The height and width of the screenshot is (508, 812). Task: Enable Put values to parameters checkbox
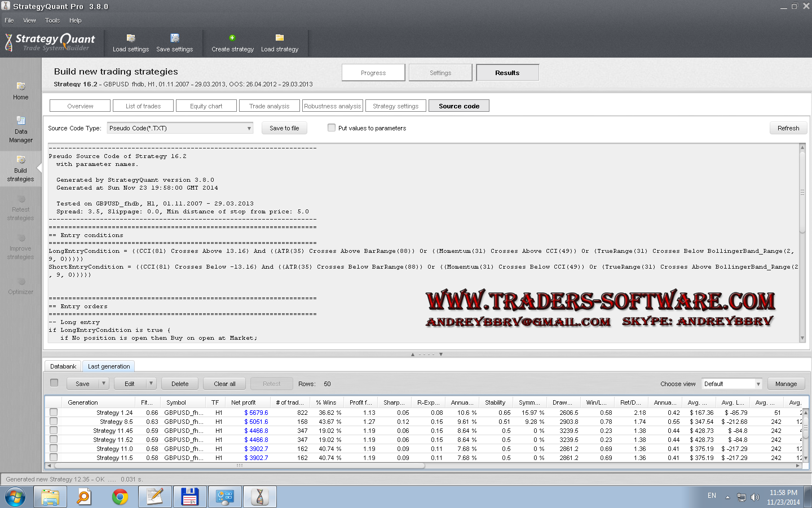pyautogui.click(x=332, y=128)
